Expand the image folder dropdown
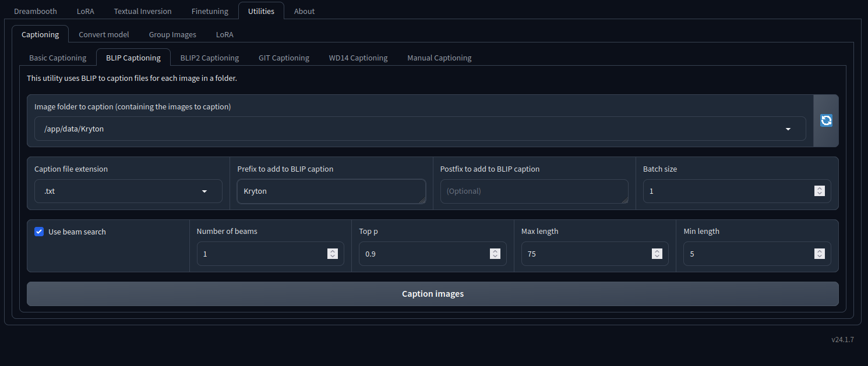The image size is (868, 366). click(x=788, y=129)
